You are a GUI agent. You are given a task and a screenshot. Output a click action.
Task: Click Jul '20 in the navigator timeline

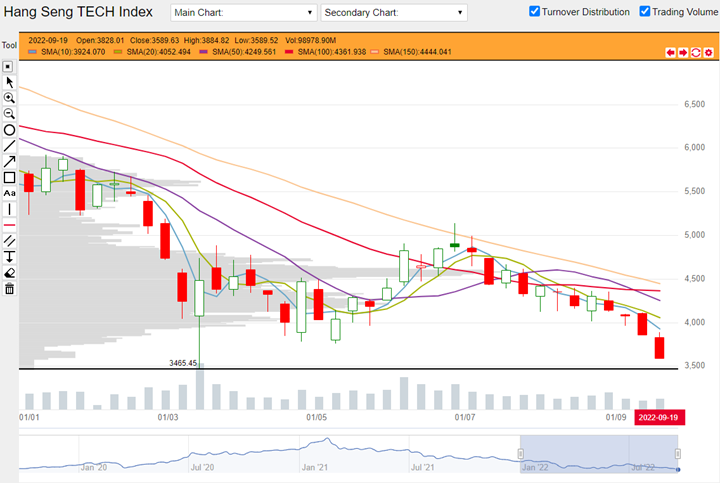[x=202, y=467]
